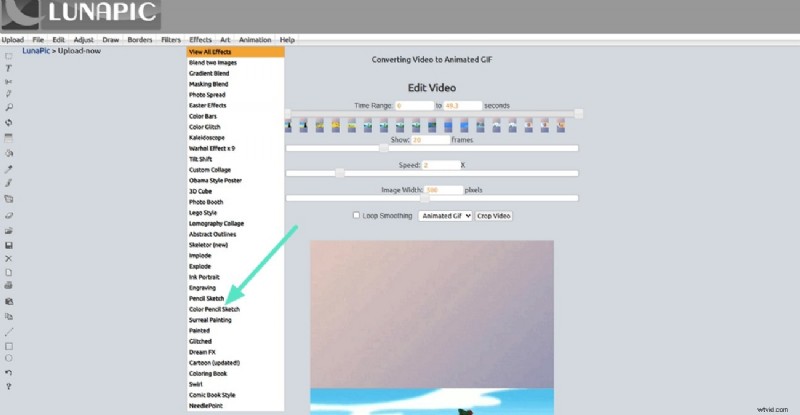Enable the Loop Smoothing checkbox
This screenshot has width=800, height=415.
point(356,215)
